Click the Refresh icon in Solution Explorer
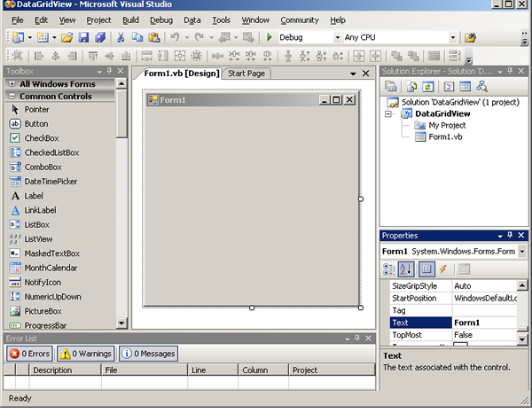 pyautogui.click(x=428, y=87)
